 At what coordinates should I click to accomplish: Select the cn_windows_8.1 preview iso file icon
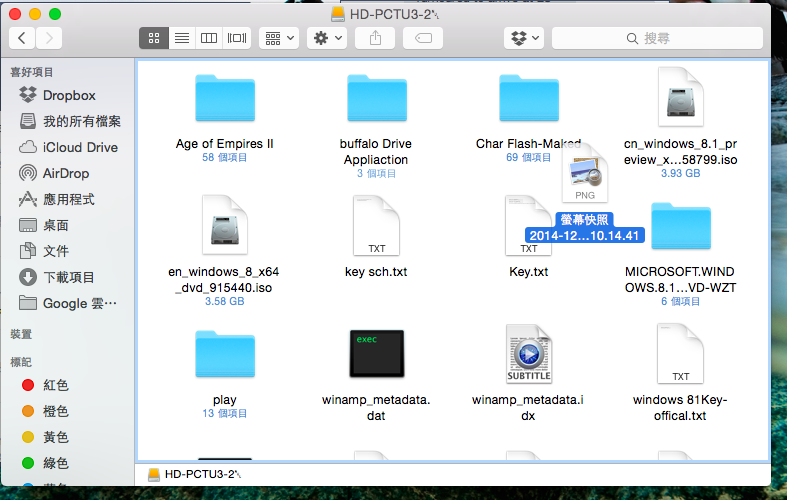[x=681, y=96]
